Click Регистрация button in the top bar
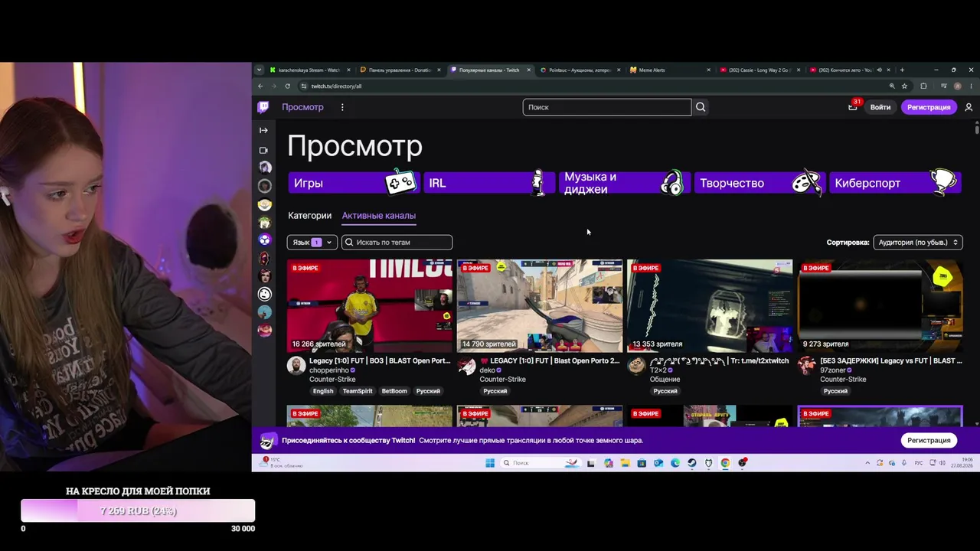Image resolution: width=980 pixels, height=551 pixels. 929,107
